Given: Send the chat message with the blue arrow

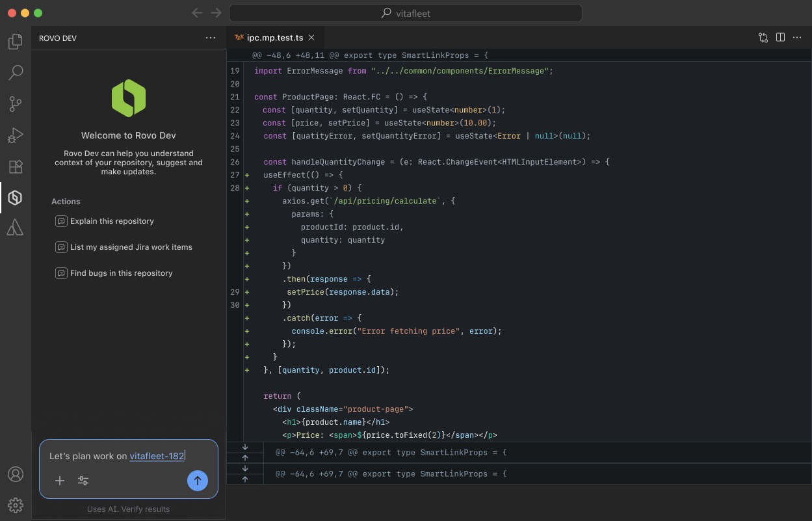Looking at the screenshot, I should click(x=198, y=480).
